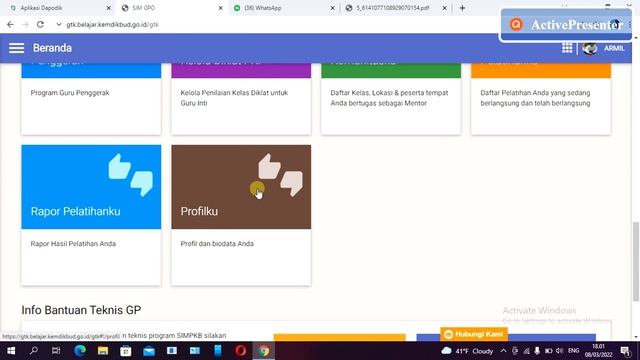Switch to the WhatsApp tab
Screen dimensions: 640x360
[x=284, y=8]
